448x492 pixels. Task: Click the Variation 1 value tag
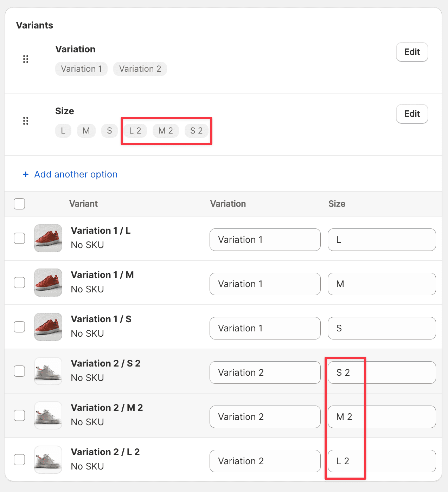pyautogui.click(x=81, y=69)
